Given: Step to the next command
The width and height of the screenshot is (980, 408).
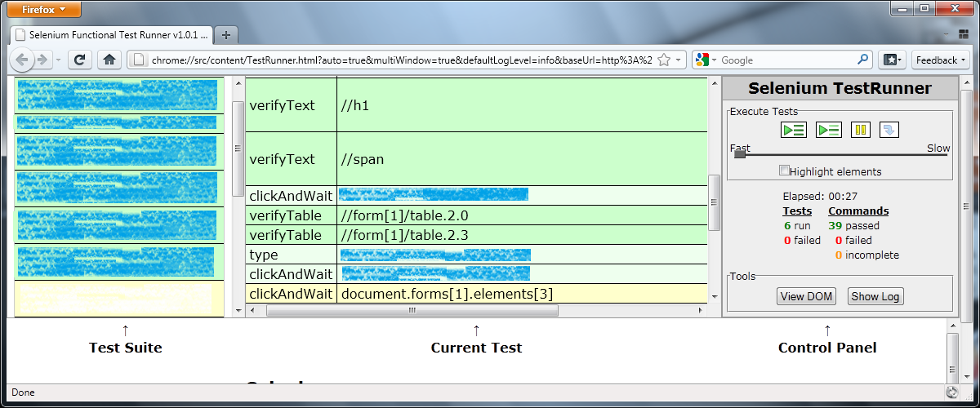Looking at the screenshot, I should click(x=889, y=130).
